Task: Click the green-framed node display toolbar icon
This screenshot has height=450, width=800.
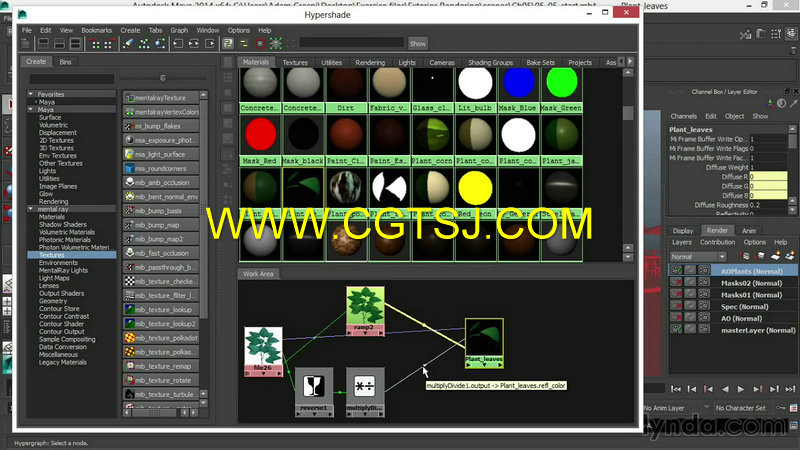Action: click(276, 44)
